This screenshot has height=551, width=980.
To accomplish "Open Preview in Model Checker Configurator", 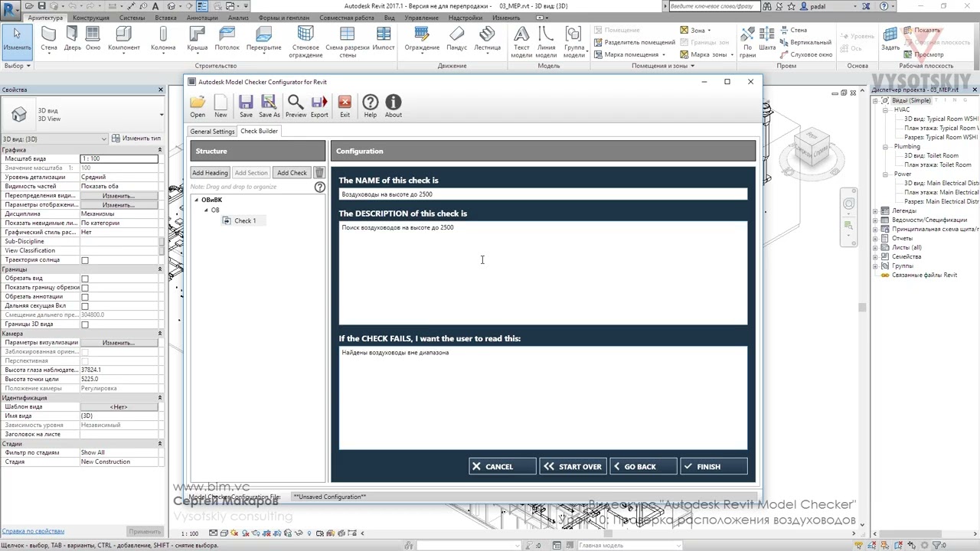I will click(x=296, y=106).
